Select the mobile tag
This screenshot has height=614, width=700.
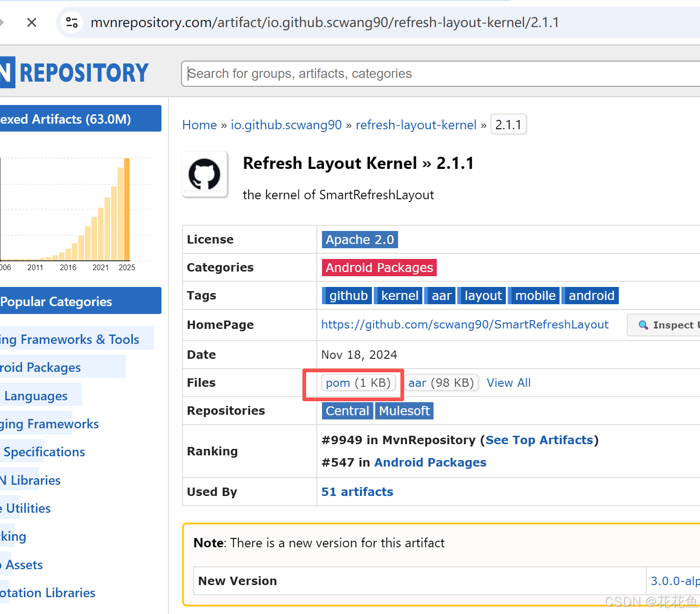coord(534,295)
